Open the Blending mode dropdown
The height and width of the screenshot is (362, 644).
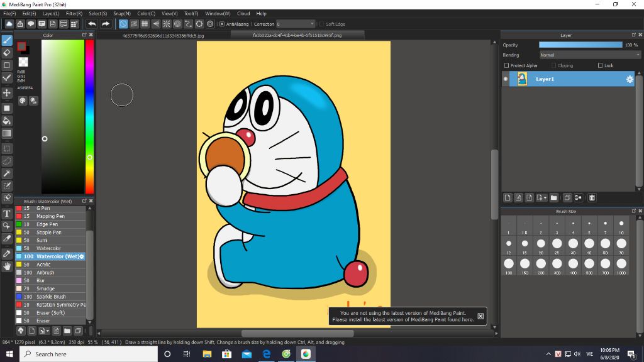[589, 55]
